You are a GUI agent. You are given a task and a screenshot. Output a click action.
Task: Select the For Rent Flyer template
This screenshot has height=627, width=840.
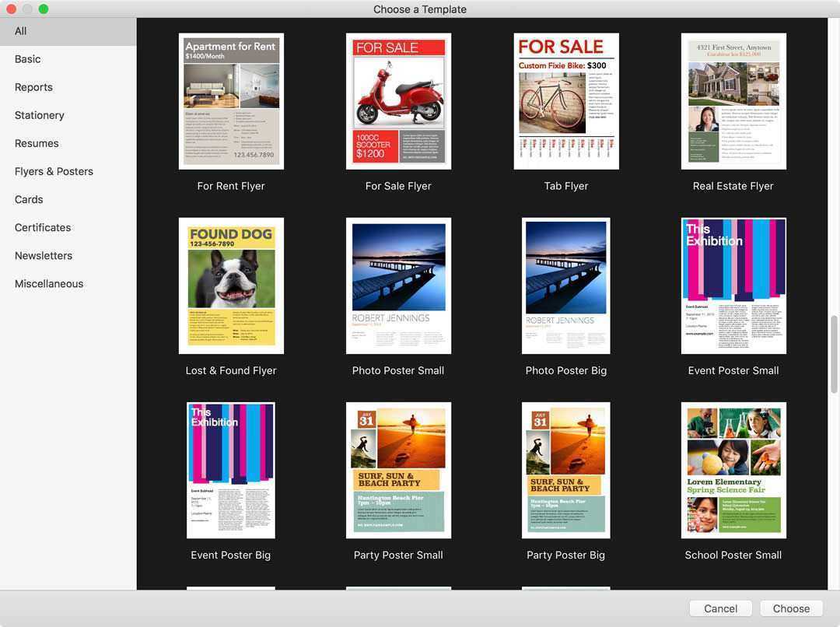[231, 101]
